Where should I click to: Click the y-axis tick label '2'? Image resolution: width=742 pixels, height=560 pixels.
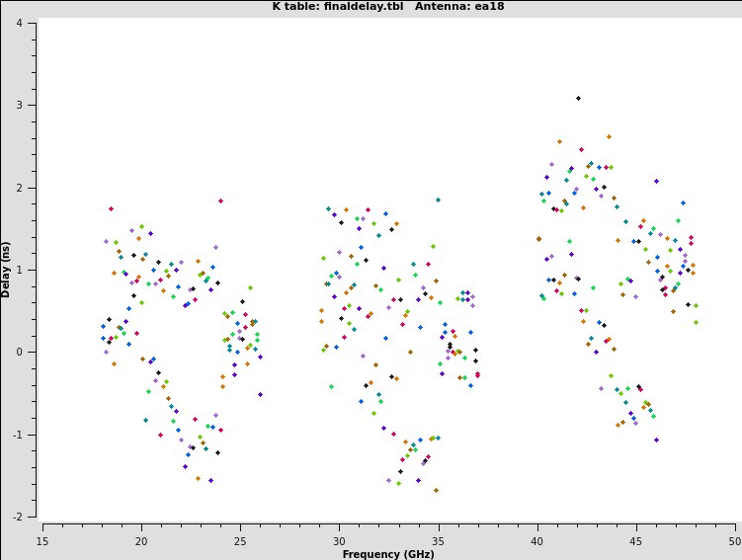pyautogui.click(x=20, y=188)
